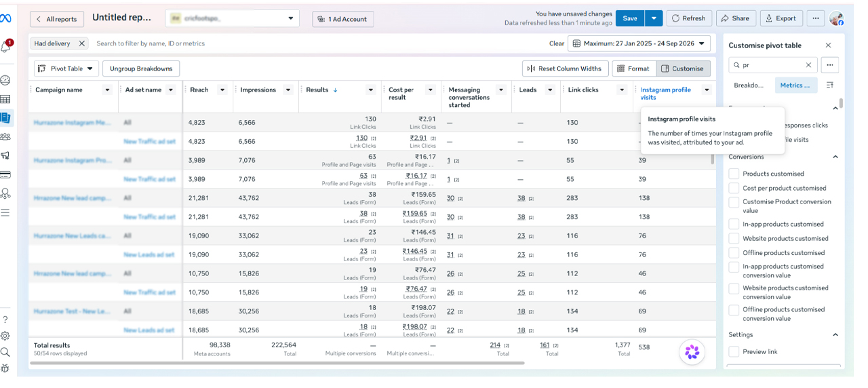Screen dimensions: 868x388
Task: Open Account overview gauge icon in sidebar
Action: (x=5, y=80)
